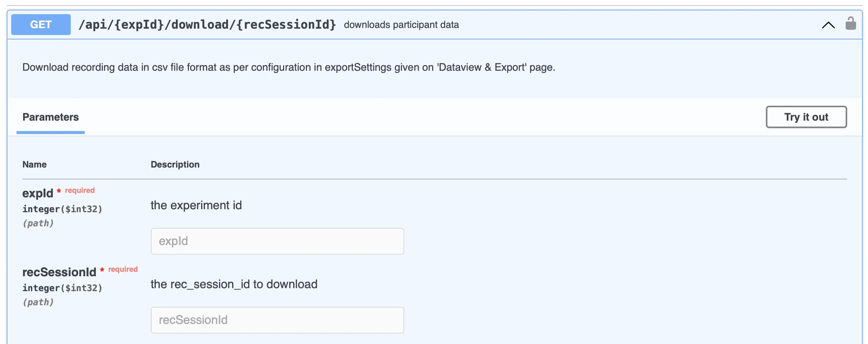Click the 'downloads participant data' summary text
868x344 pixels.
click(401, 25)
